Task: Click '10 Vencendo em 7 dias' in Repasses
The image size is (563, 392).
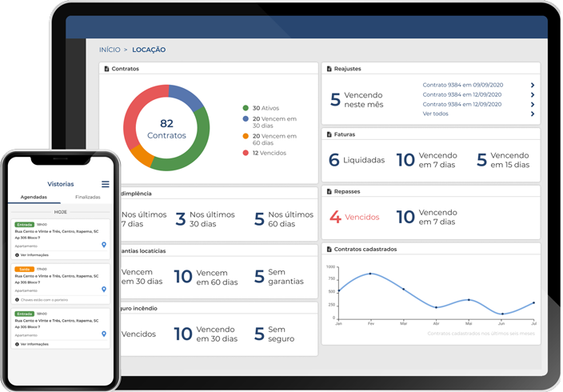Action: tap(427, 217)
